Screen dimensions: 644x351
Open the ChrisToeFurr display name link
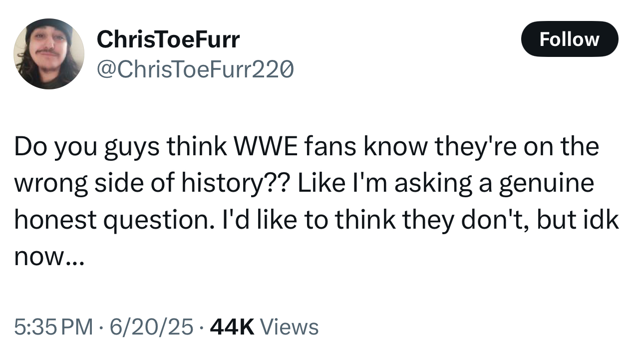168,39
